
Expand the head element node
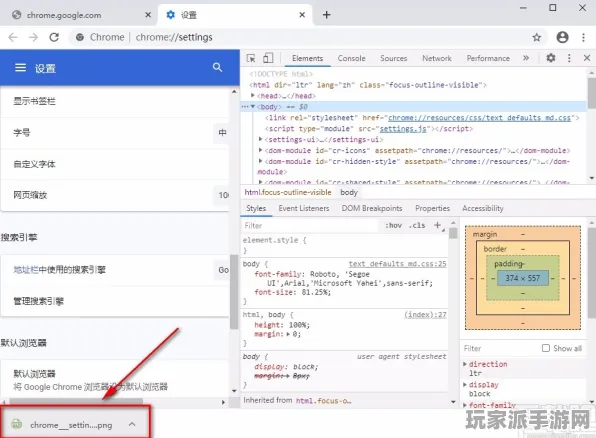[x=253, y=95]
